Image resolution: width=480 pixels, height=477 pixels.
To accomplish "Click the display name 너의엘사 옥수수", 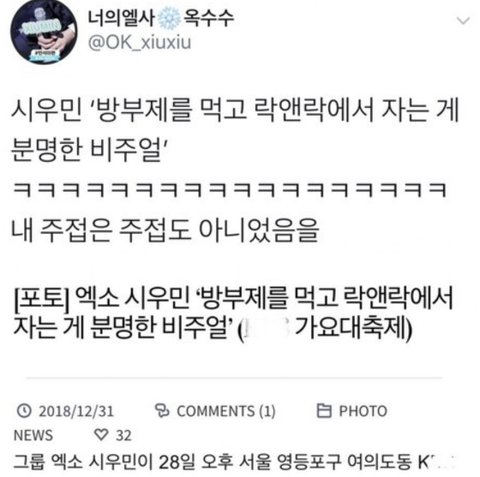I will 161,17.
